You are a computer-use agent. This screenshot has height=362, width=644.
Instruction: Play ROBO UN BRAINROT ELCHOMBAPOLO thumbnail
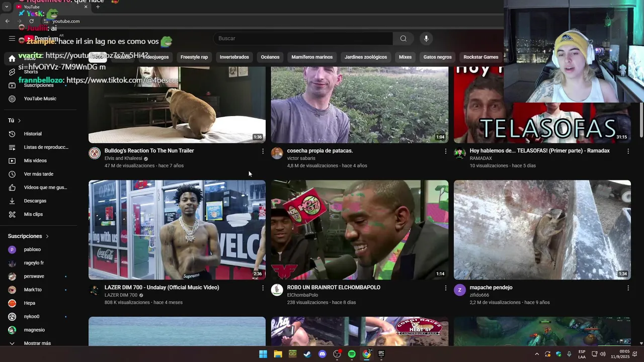[x=359, y=230]
